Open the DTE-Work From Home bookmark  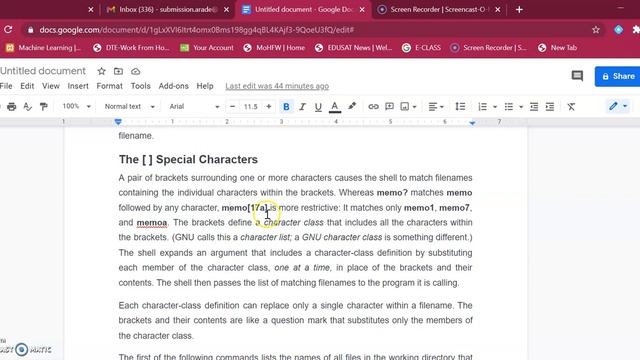131,48
